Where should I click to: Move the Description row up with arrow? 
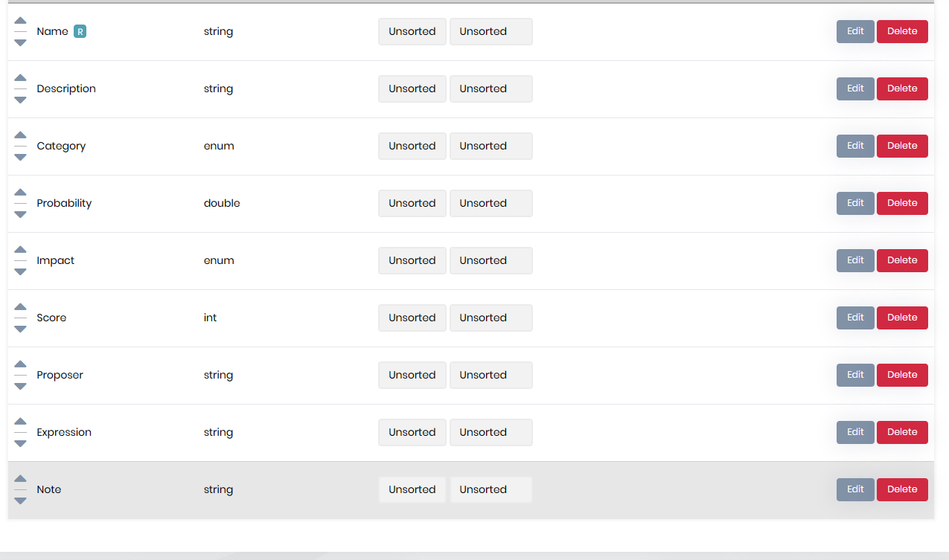20,78
